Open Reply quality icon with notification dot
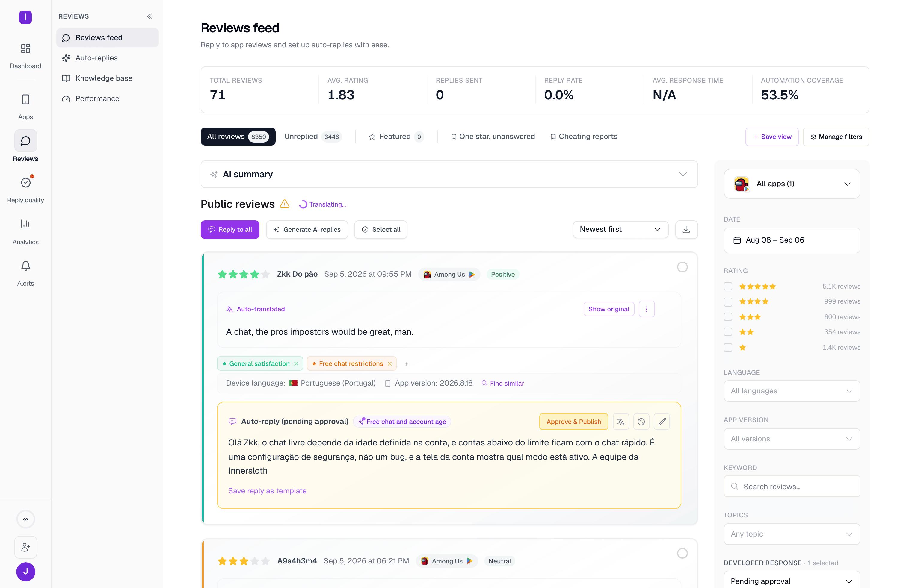906x588 pixels. [x=25, y=183]
